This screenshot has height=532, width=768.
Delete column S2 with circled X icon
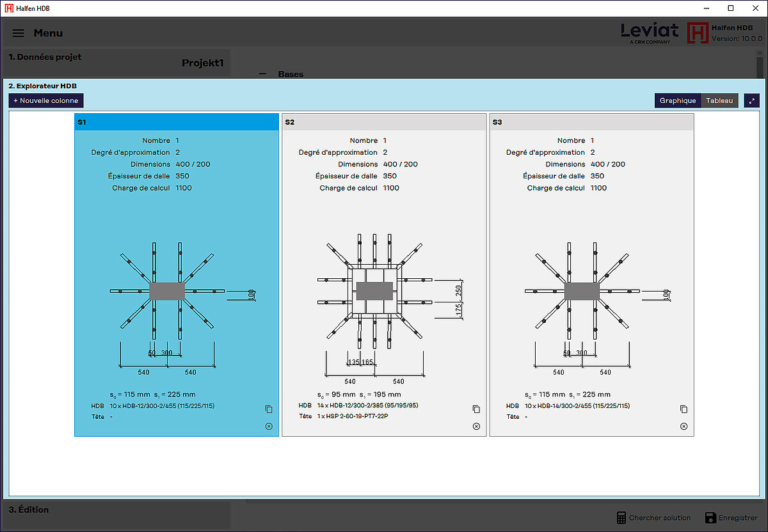(476, 426)
